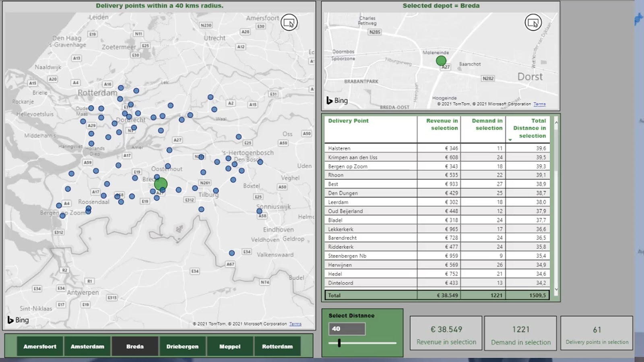Click the distance input field showing 40
Screen dimensions: 644x362
point(347,329)
